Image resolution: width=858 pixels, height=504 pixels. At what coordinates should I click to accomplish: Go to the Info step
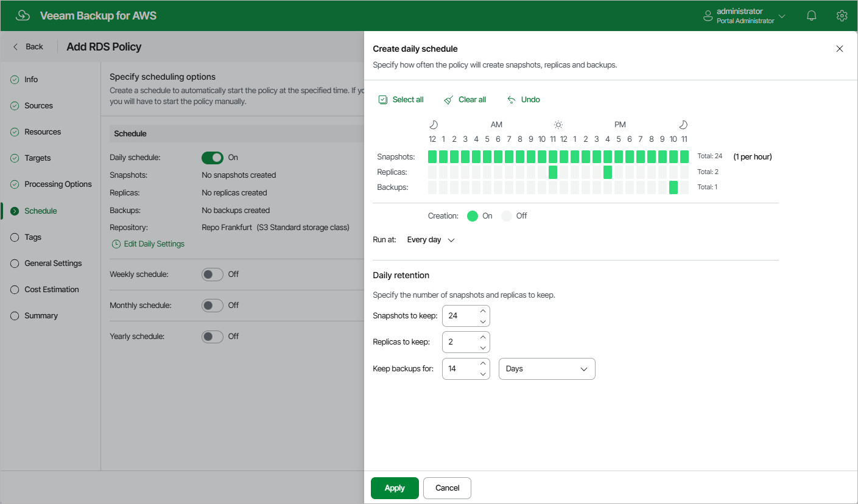pos(31,80)
